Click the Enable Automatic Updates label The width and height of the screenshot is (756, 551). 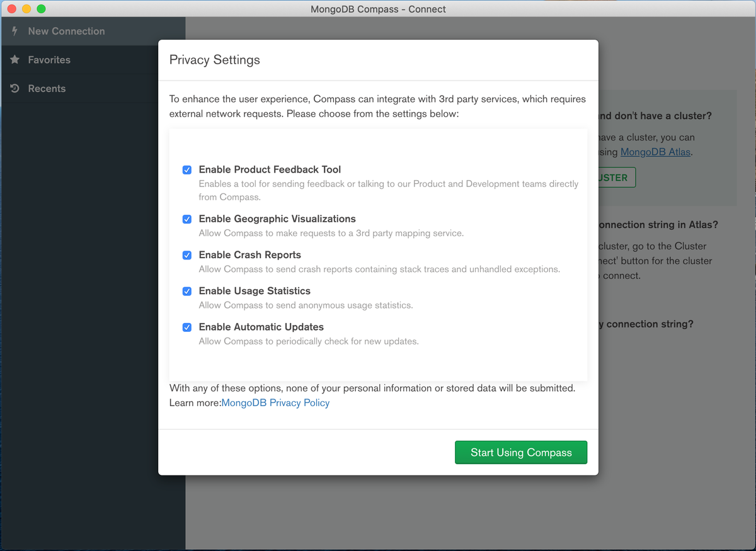click(x=261, y=327)
